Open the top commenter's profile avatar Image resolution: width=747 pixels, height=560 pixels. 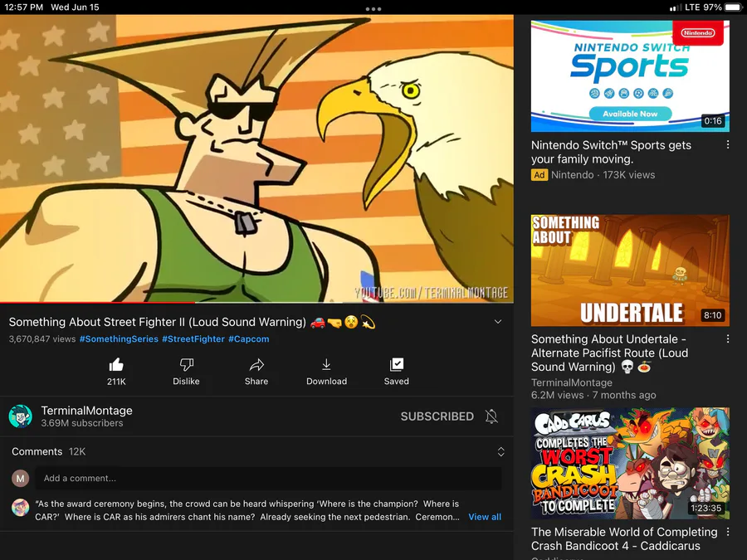coord(21,508)
